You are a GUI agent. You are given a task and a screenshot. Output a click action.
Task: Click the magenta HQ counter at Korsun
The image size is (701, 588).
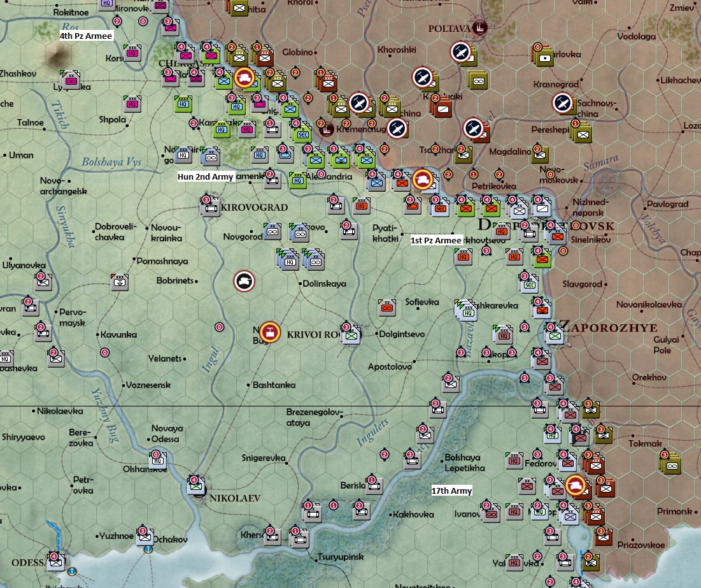click(x=132, y=54)
